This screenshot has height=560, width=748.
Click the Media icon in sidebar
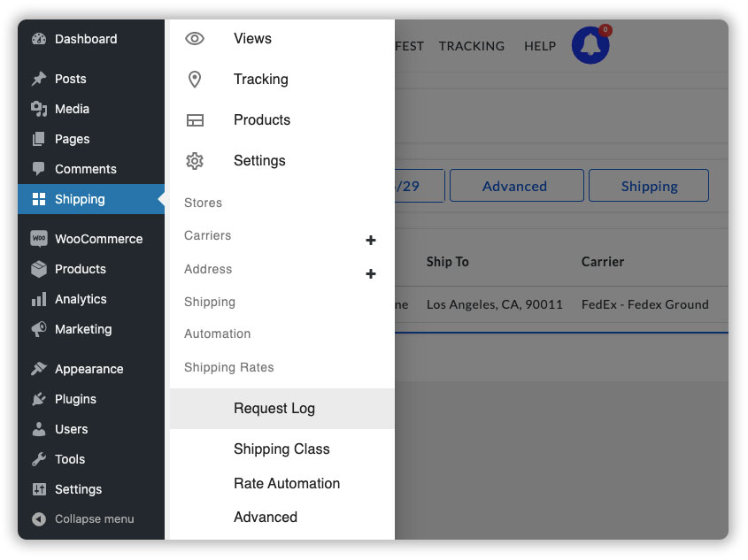click(x=39, y=109)
